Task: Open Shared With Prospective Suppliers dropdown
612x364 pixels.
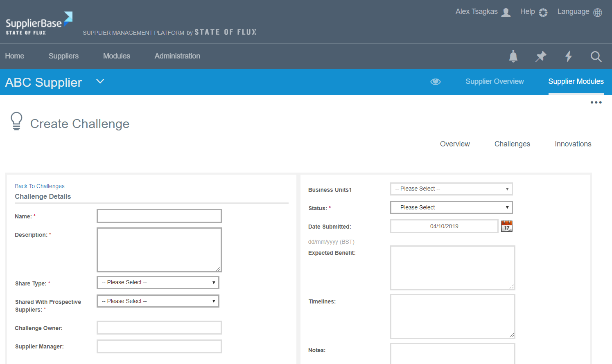Action: [158, 301]
